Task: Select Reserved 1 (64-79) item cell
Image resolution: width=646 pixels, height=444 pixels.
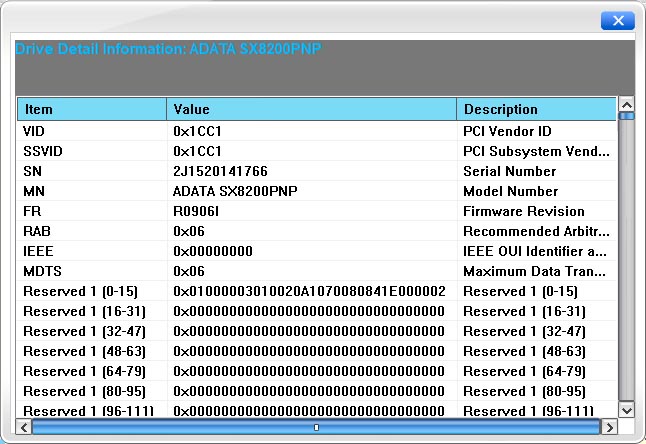Action: (84, 371)
